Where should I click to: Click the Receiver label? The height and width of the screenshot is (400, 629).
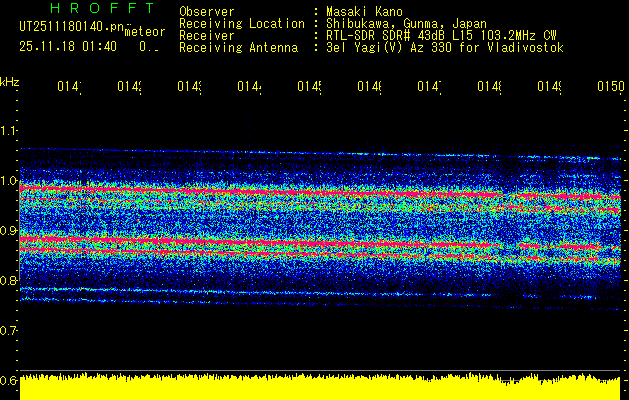coord(207,36)
